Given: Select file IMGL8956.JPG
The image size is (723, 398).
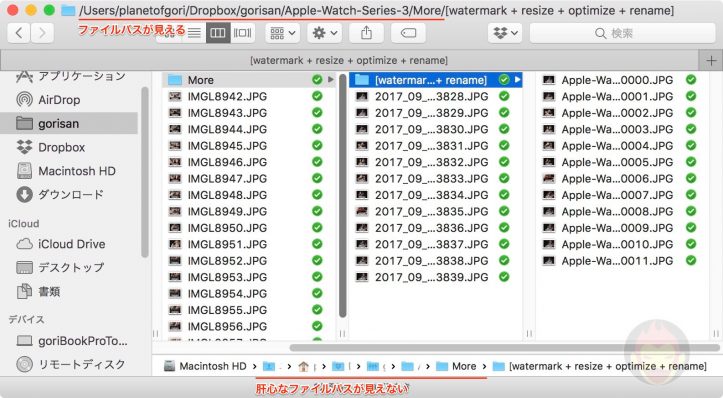Looking at the screenshot, I should coord(249,327).
